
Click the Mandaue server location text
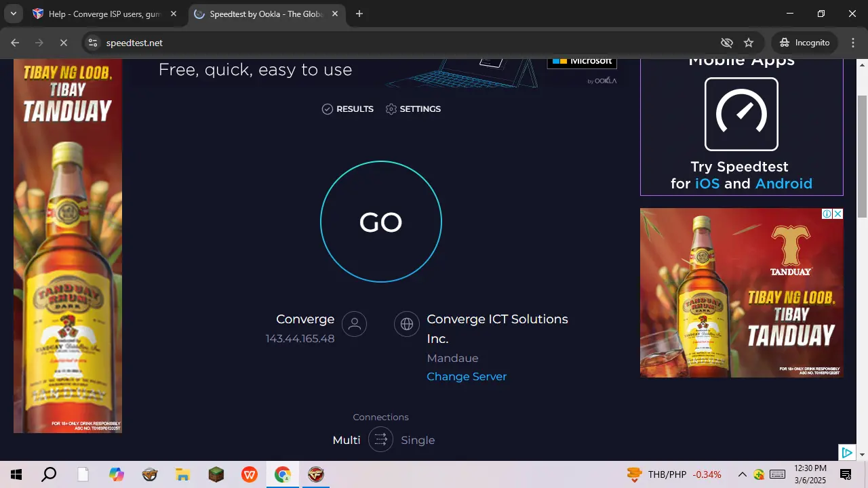pyautogui.click(x=452, y=358)
